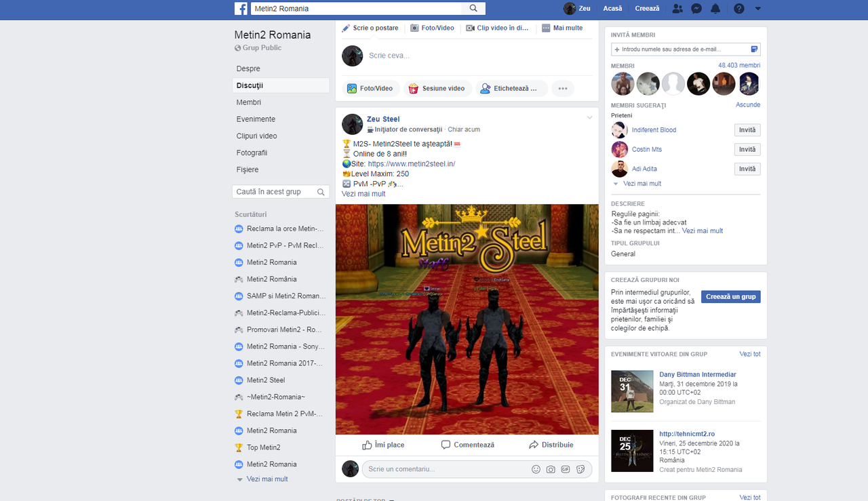Screen dimensions: 868x501
Task: Open post options chevron on Zeu Steel post
Action: (590, 118)
